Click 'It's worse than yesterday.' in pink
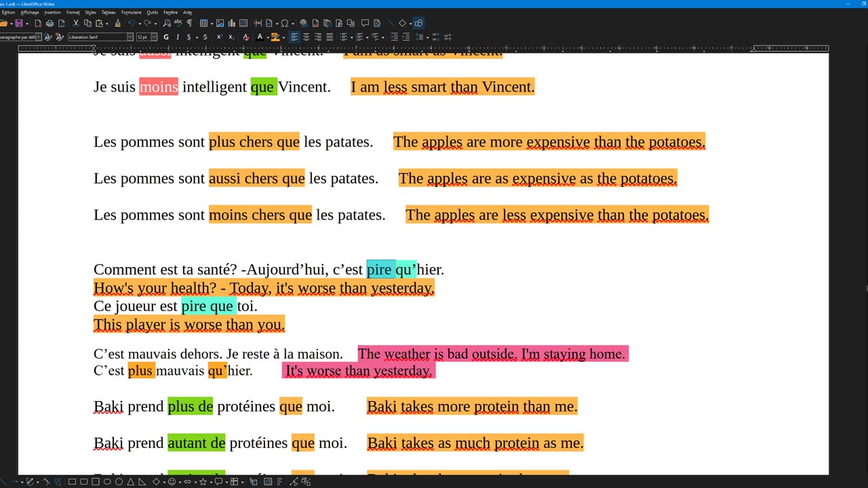868x488 pixels. pos(359,371)
